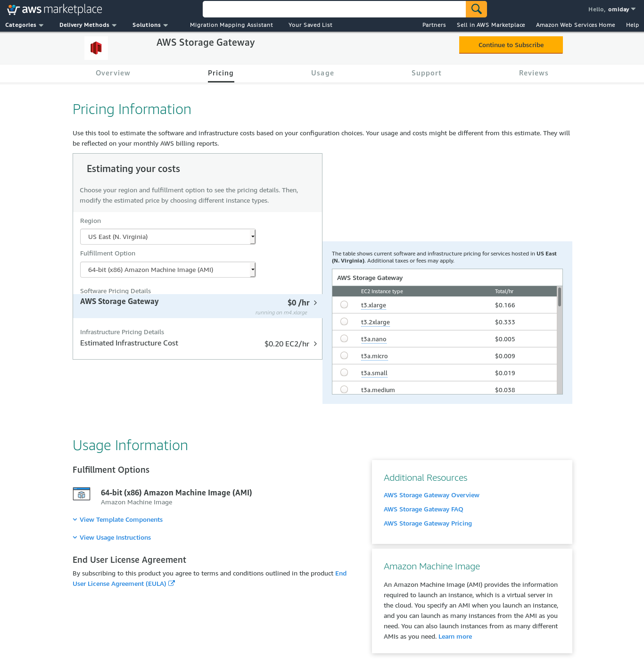Image resolution: width=644 pixels, height=666 pixels.
Task: Click the chevron next to $0.20 EC2/hr
Action: click(x=315, y=344)
